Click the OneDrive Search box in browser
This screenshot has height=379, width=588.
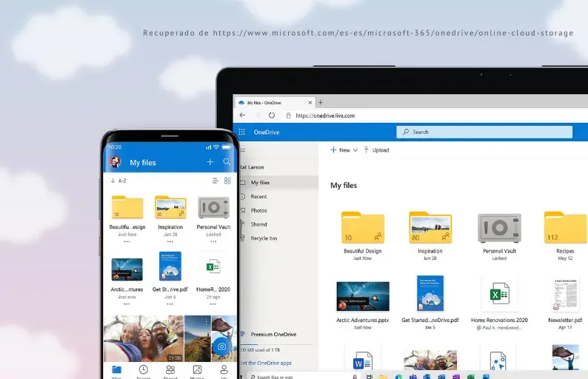[x=484, y=132]
